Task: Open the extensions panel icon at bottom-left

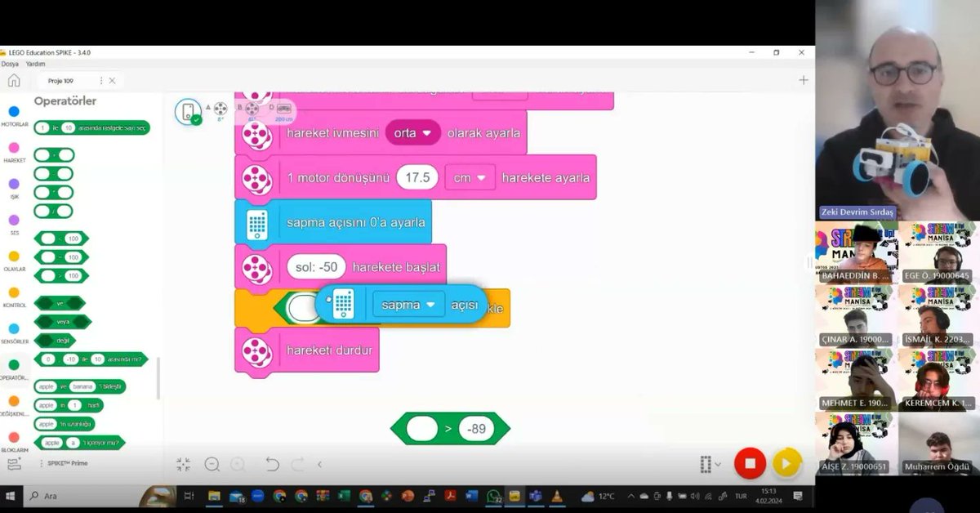Action: tap(14, 463)
